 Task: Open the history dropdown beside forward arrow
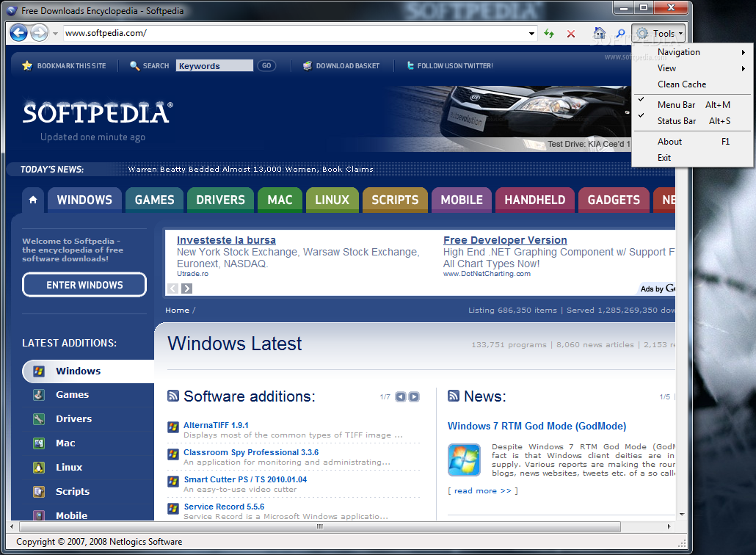click(x=55, y=33)
